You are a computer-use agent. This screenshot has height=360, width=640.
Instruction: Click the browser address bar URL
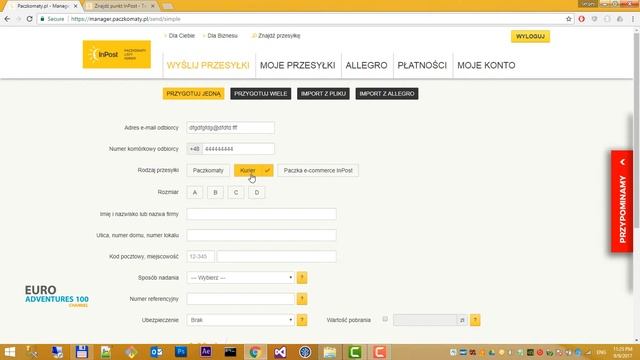point(126,19)
